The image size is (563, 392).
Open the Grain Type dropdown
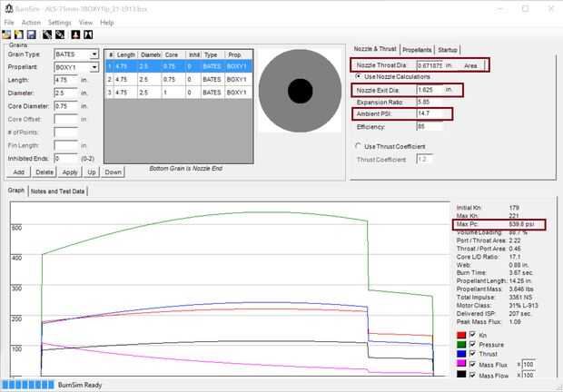click(x=94, y=54)
